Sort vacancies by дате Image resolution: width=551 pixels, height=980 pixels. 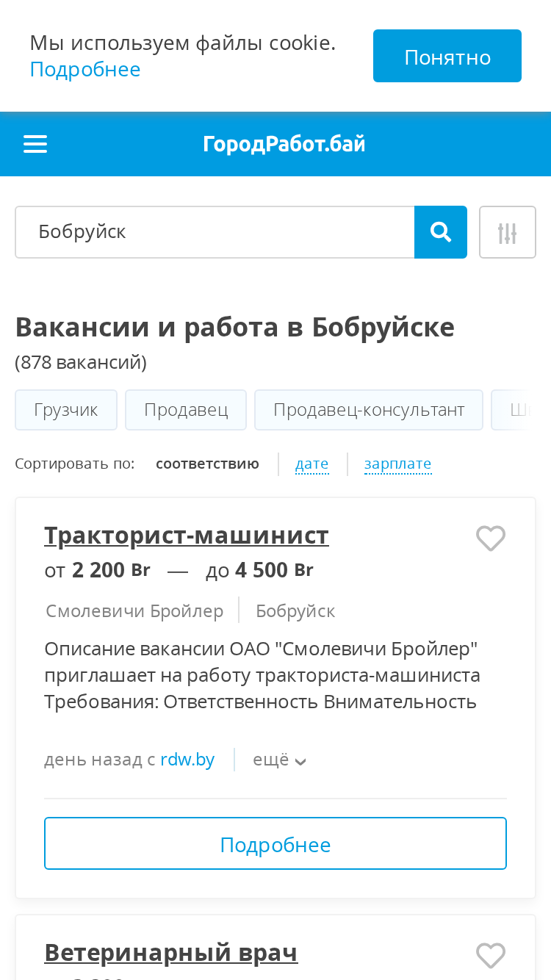coord(311,464)
